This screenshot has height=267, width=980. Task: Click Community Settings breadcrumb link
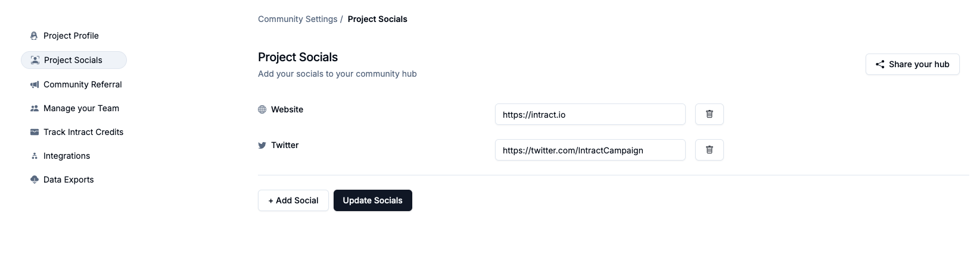coord(297,19)
